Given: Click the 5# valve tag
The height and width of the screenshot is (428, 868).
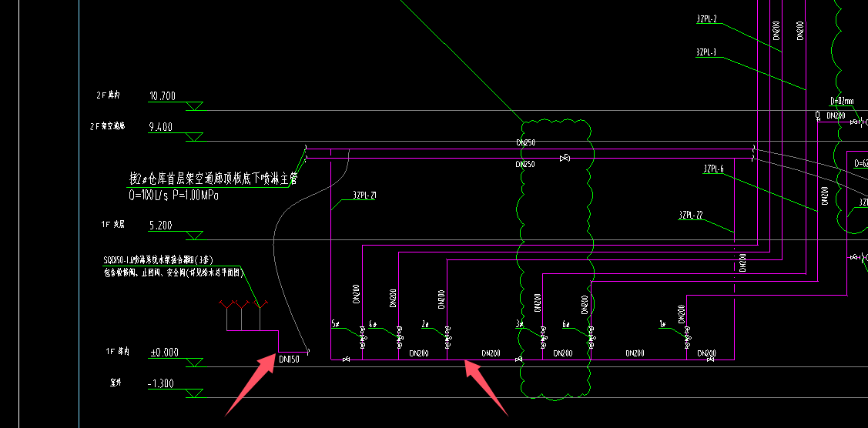Looking at the screenshot, I should [x=336, y=324].
